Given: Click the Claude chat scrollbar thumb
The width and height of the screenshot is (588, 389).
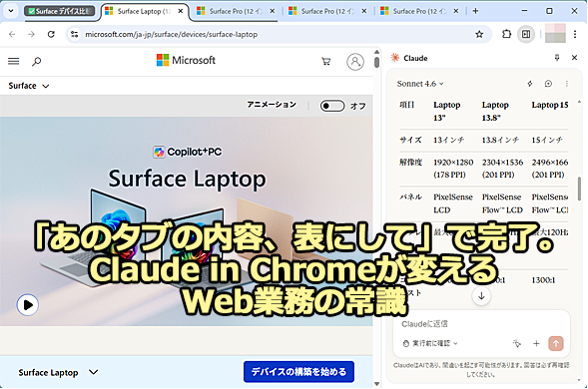Looking at the screenshot, I should coord(579,189).
